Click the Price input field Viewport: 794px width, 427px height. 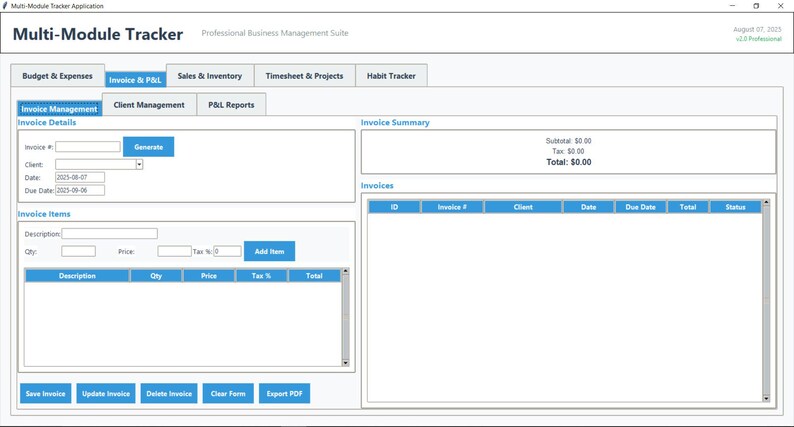(x=174, y=251)
